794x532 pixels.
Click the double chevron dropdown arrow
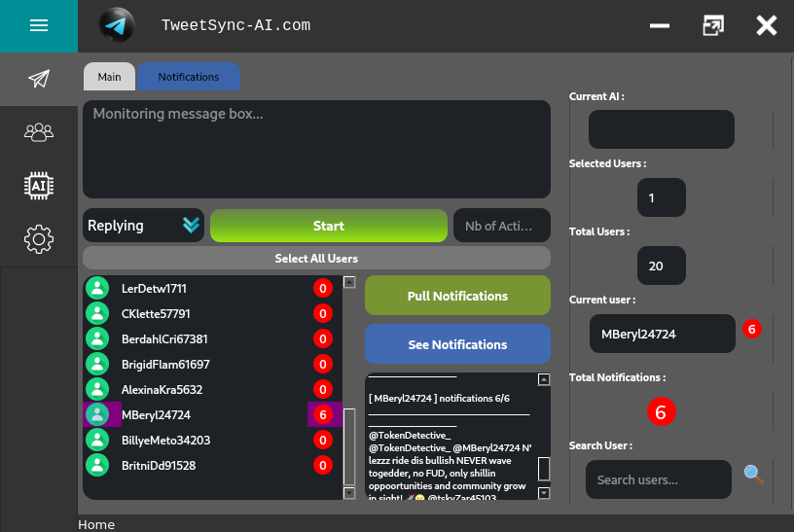pyautogui.click(x=191, y=225)
